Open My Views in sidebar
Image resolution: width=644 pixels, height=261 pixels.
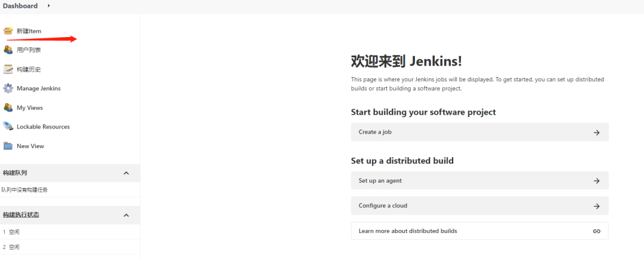click(x=30, y=108)
